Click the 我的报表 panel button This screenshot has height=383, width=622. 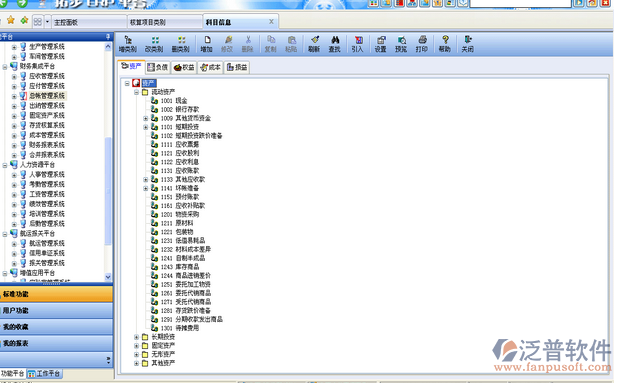click(56, 343)
